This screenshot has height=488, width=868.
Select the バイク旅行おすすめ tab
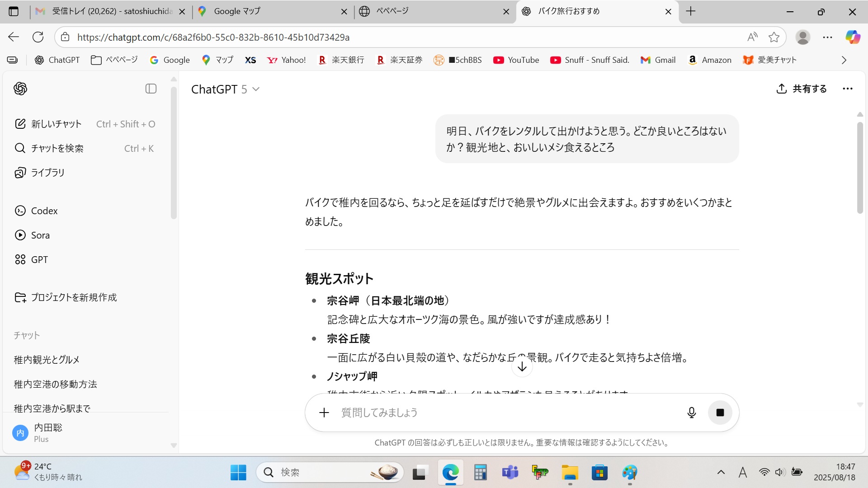[597, 11]
